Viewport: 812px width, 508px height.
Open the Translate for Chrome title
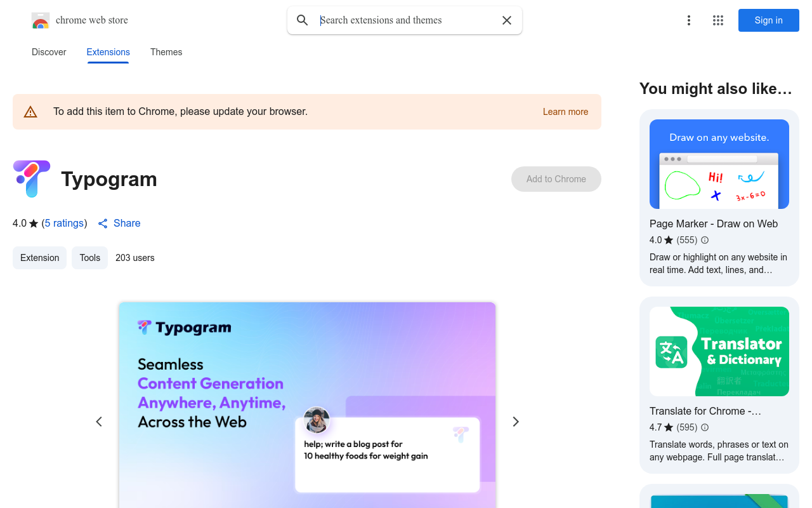click(705, 411)
